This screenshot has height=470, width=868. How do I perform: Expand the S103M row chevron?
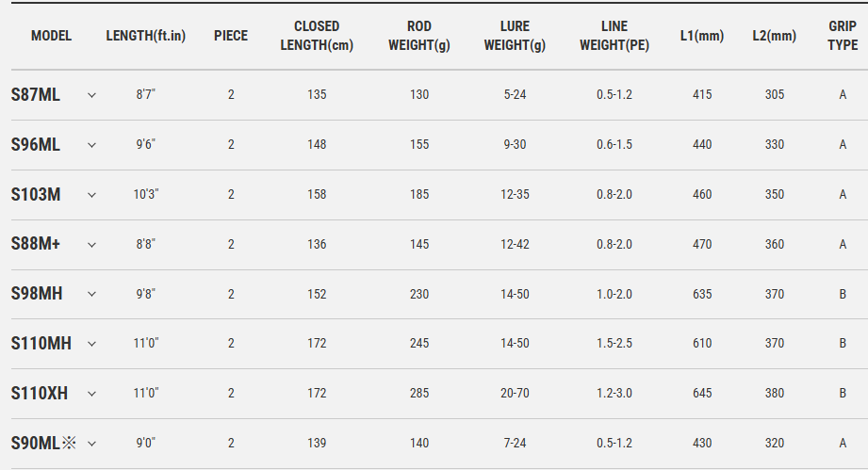pos(91,195)
